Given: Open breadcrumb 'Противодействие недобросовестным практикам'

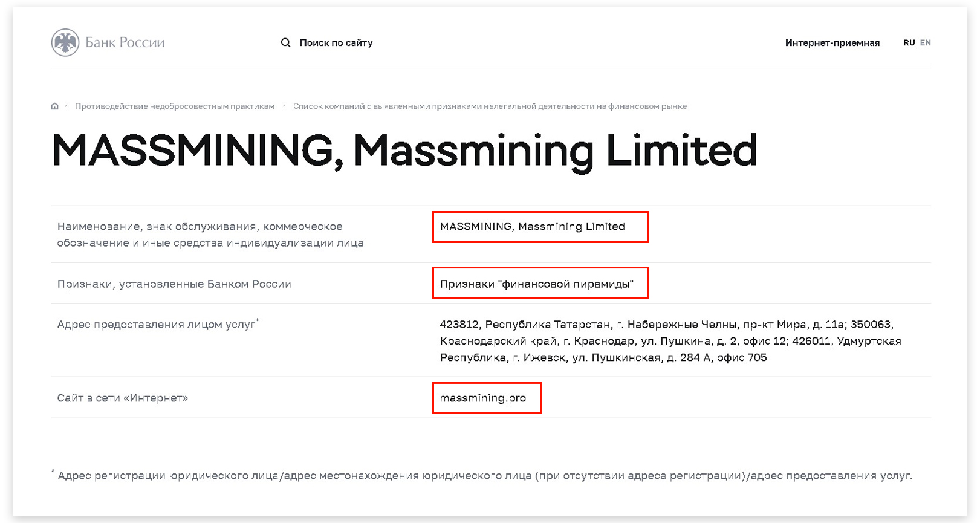Looking at the screenshot, I should coord(175,106).
